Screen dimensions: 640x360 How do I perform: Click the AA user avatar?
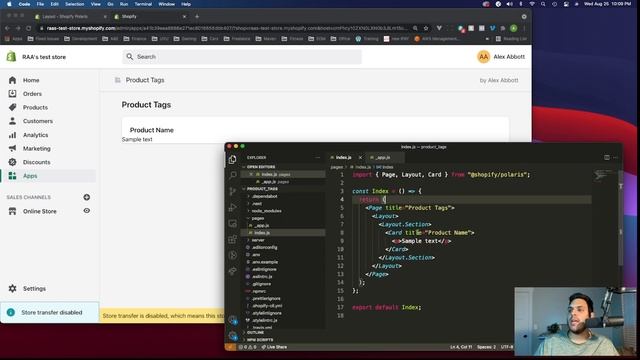(483, 57)
